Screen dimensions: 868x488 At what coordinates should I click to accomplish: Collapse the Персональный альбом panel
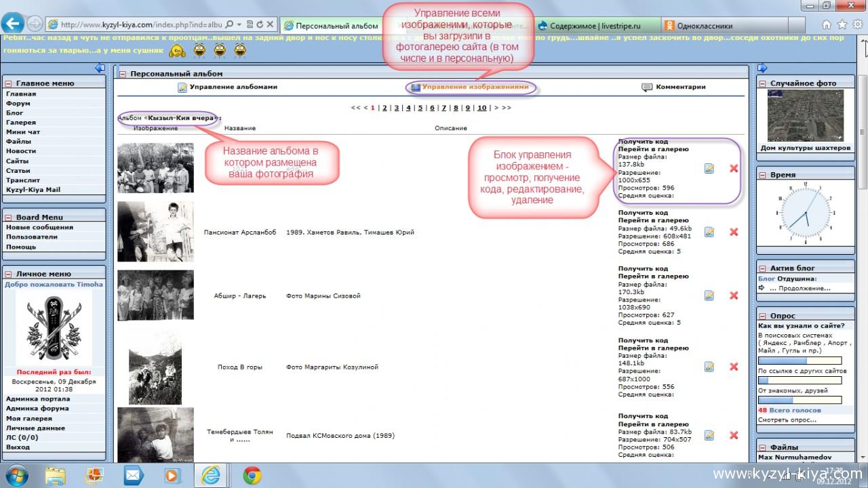[123, 74]
